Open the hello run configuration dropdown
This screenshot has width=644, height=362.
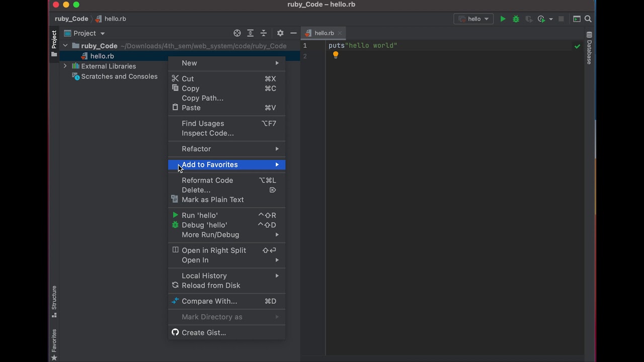click(x=473, y=19)
